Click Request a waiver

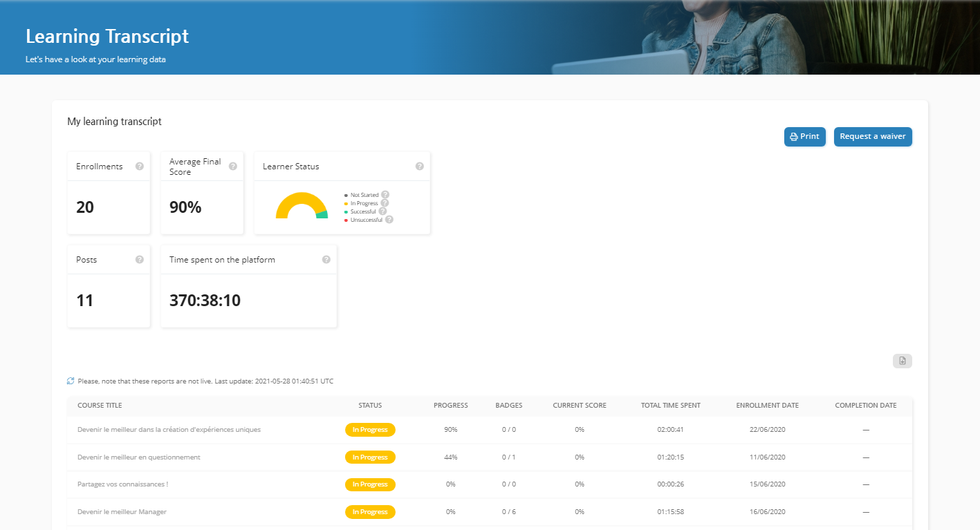pyautogui.click(x=872, y=136)
